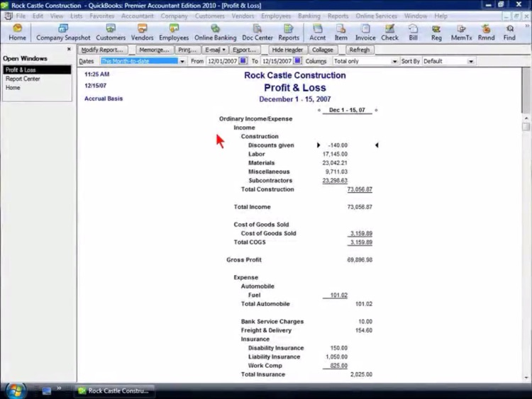Select Rock Castle Constru... taskbar button
This screenshot has width=532, height=399.
[x=114, y=391]
